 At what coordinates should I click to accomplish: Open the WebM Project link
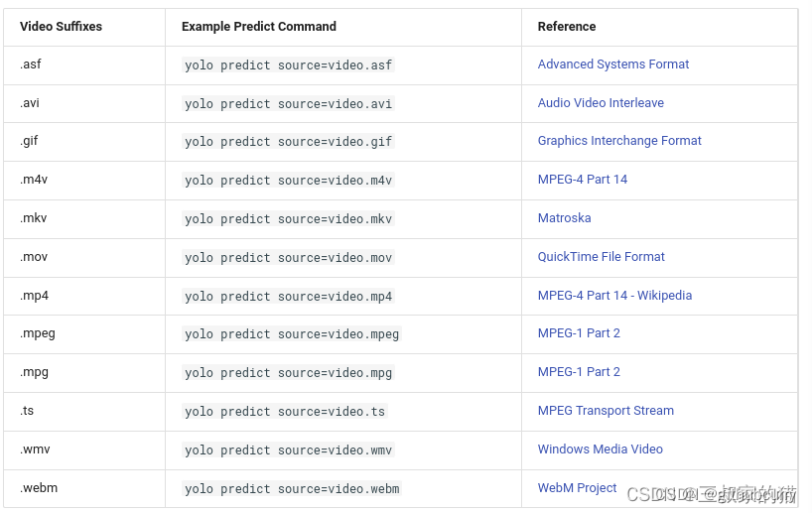pyautogui.click(x=577, y=488)
